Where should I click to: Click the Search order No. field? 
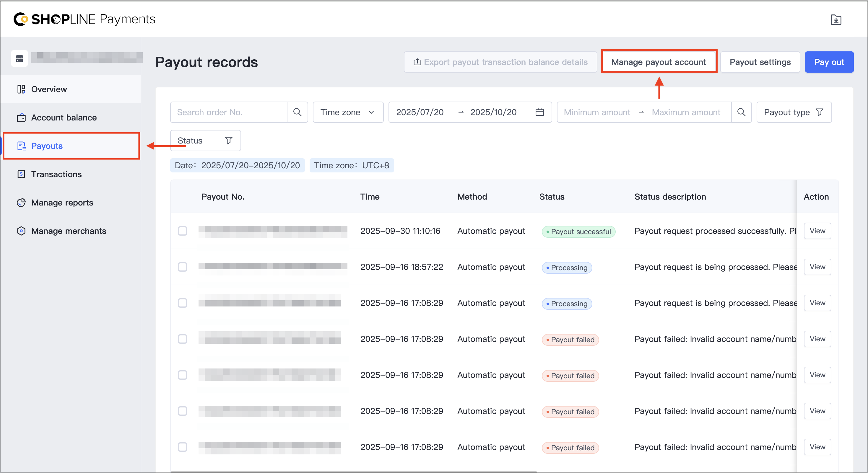(229, 112)
